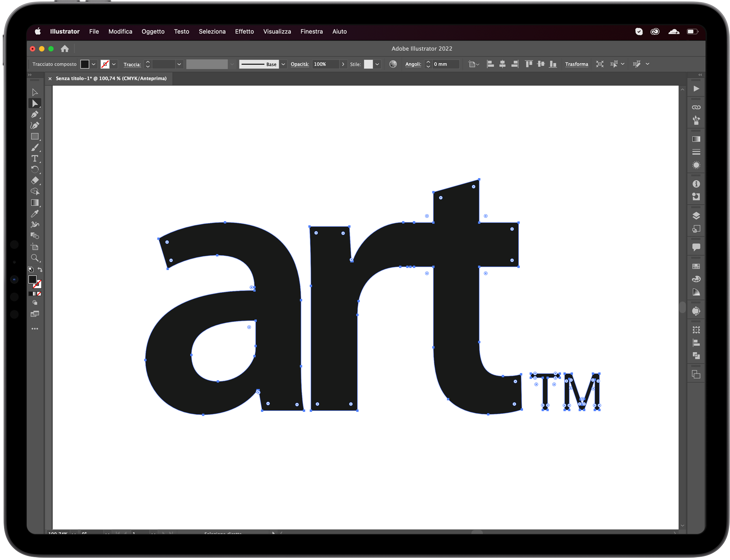Align selection to horizontal center
730x560 pixels.
502,64
